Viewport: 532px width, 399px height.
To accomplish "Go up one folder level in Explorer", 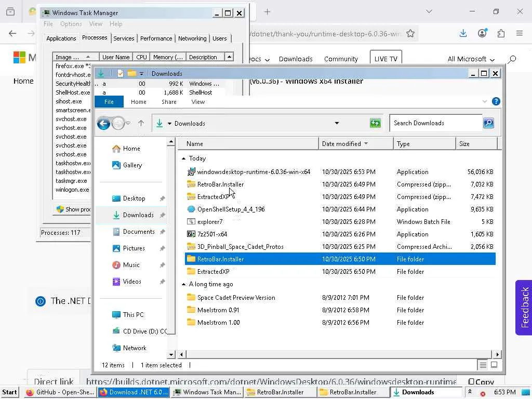I will tap(141, 123).
